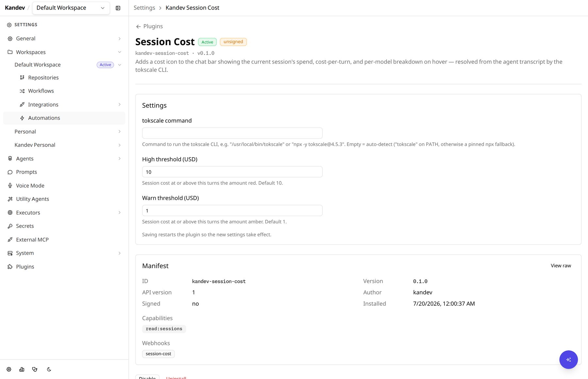Select Automations in the sidebar
The height and width of the screenshot is (379, 588).
click(64, 118)
